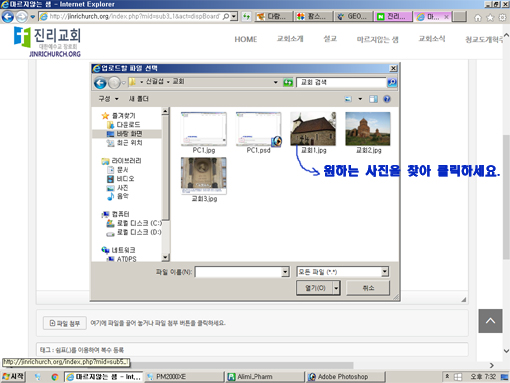Open the dialog help question-mark icon
Image resolution: width=510 pixels, height=383 pixels.
point(387,99)
